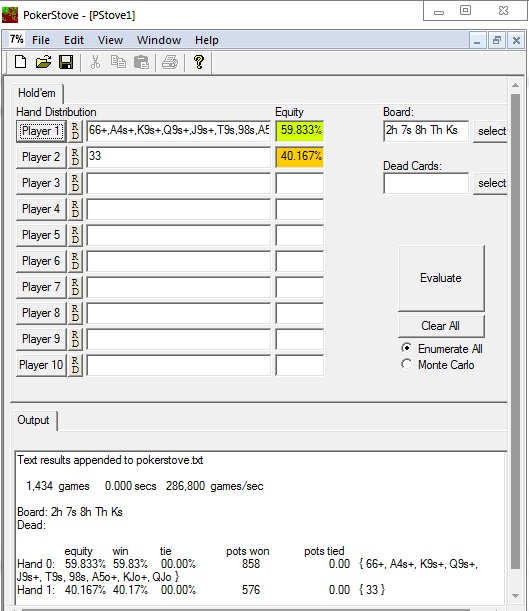This screenshot has height=611, width=529.
Task: Click the RD button for Player 8
Action: 75,313
